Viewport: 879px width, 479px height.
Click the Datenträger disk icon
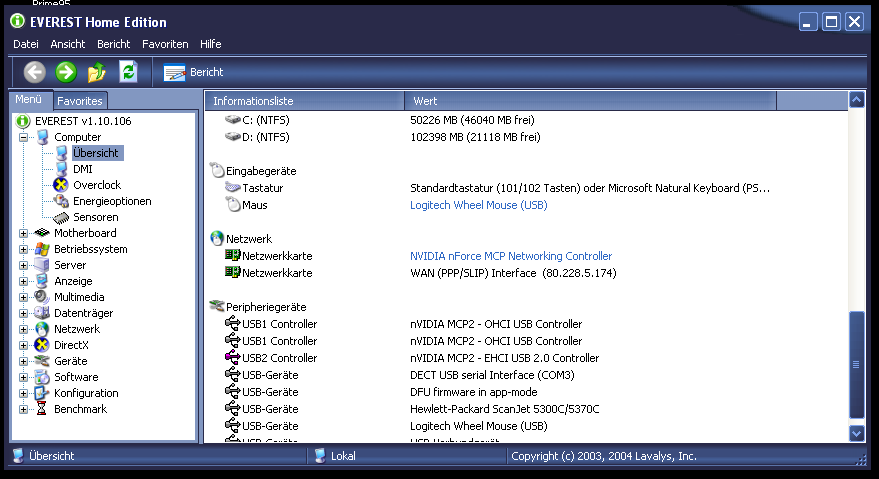[42, 313]
